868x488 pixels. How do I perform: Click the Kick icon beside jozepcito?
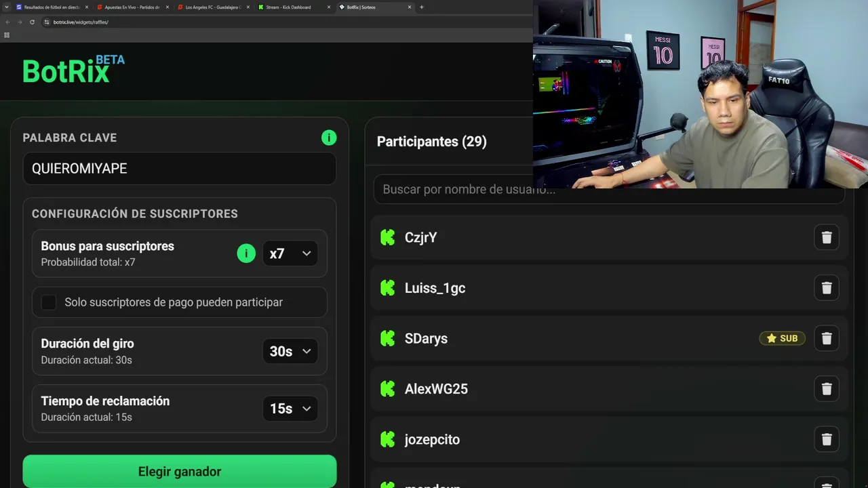pos(387,439)
